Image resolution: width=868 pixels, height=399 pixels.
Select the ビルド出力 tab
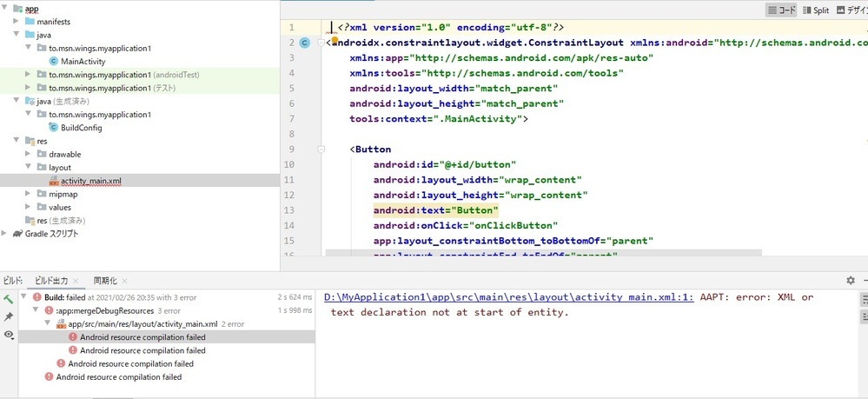(51, 281)
